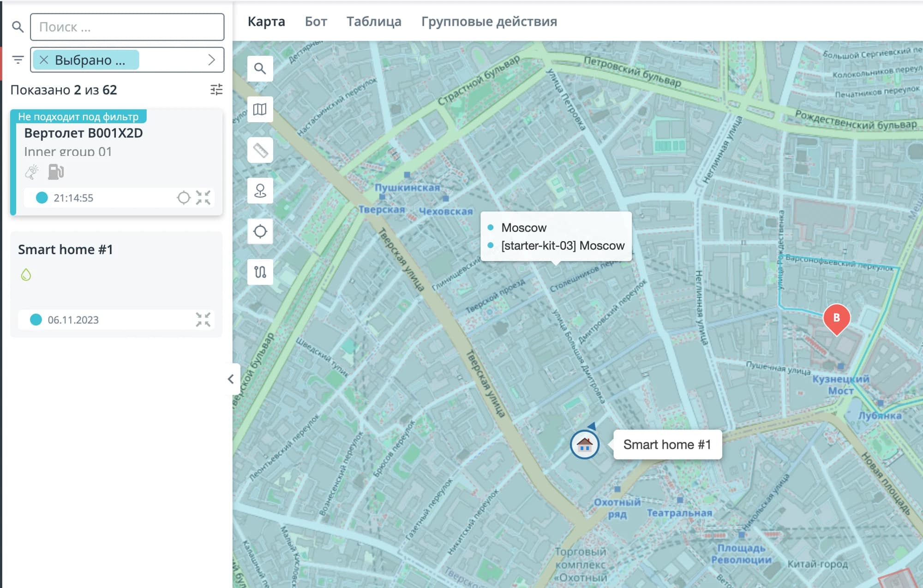Collapse the Smart home #1 card
Viewport: 923px width, 588px height.
coord(203,320)
